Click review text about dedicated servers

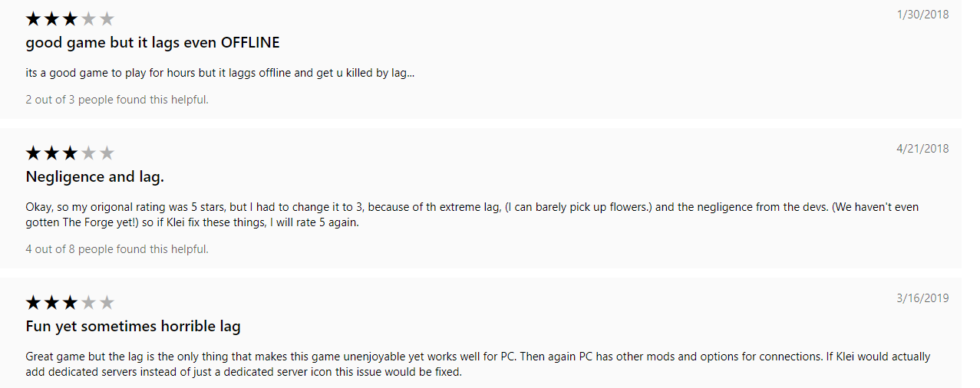tap(477, 364)
